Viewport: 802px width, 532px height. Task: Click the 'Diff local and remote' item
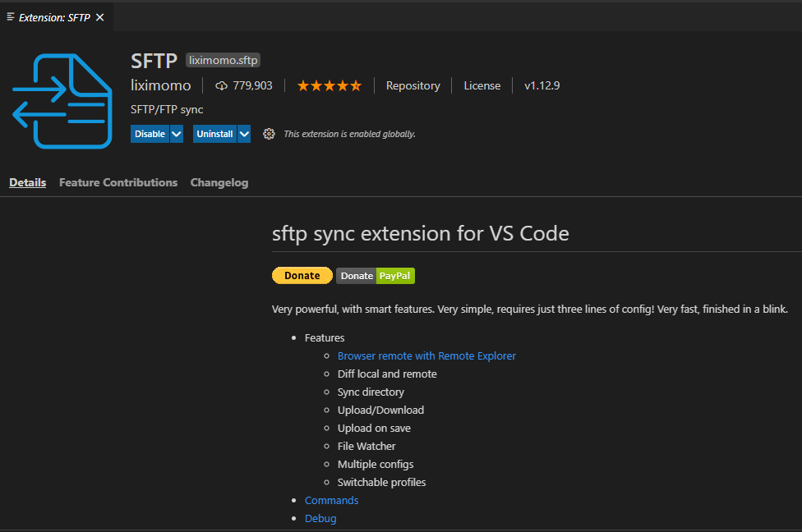click(x=387, y=374)
